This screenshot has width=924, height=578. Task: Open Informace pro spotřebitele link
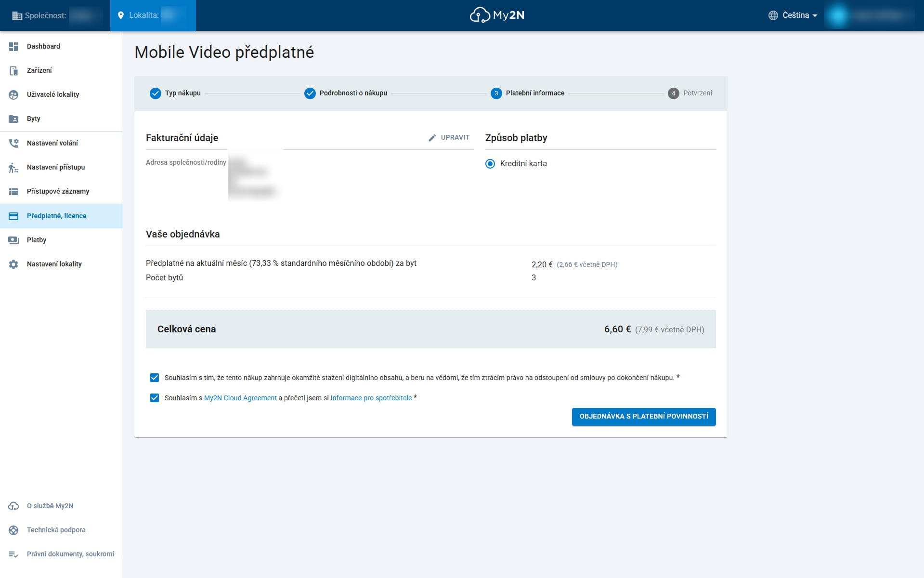point(371,398)
